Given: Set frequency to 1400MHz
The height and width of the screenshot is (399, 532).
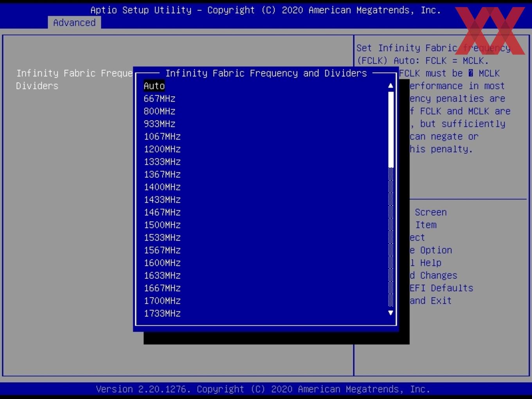Looking at the screenshot, I should click(x=162, y=187).
